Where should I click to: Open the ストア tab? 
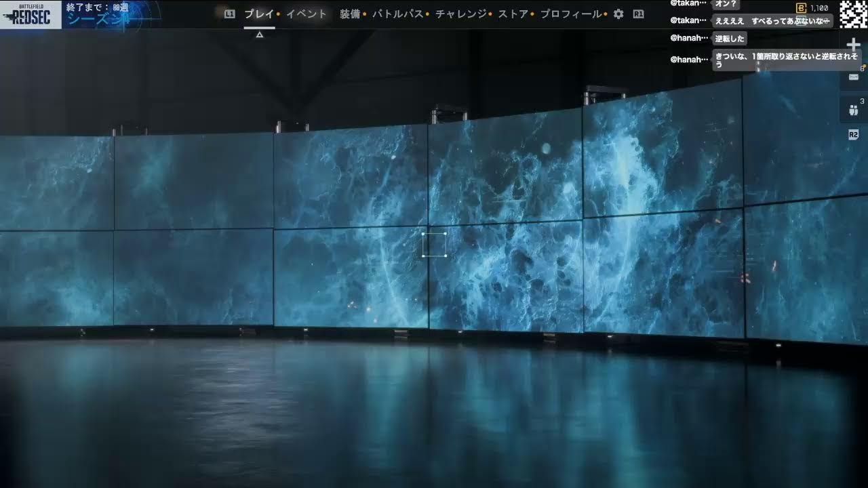pyautogui.click(x=513, y=14)
